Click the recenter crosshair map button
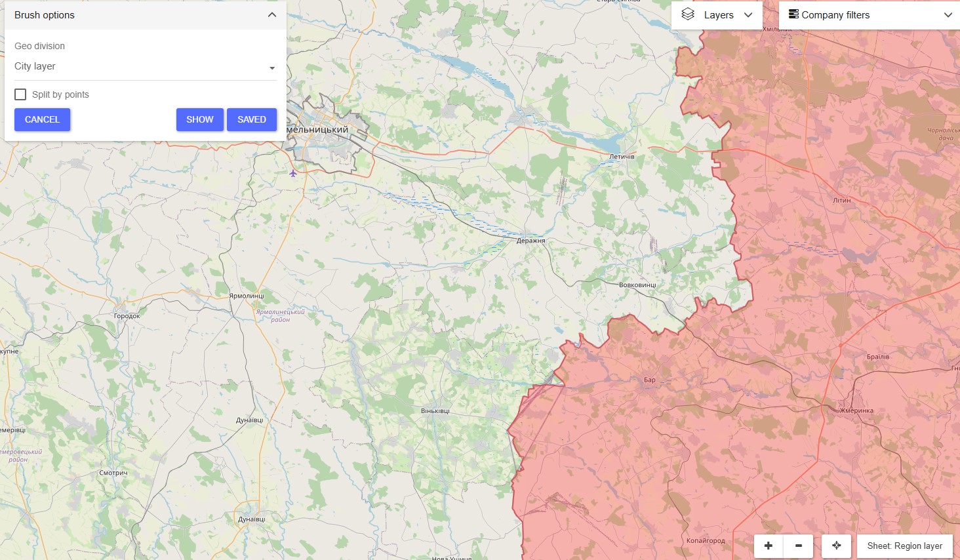 coord(837,546)
